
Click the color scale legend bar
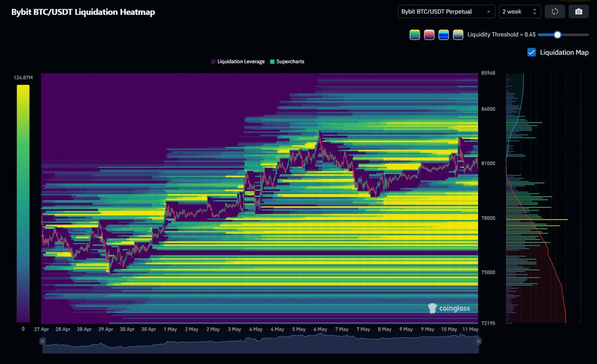click(23, 203)
